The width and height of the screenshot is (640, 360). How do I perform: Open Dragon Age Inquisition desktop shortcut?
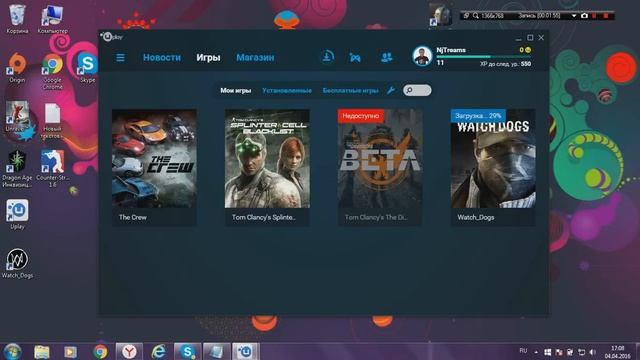pos(17,169)
